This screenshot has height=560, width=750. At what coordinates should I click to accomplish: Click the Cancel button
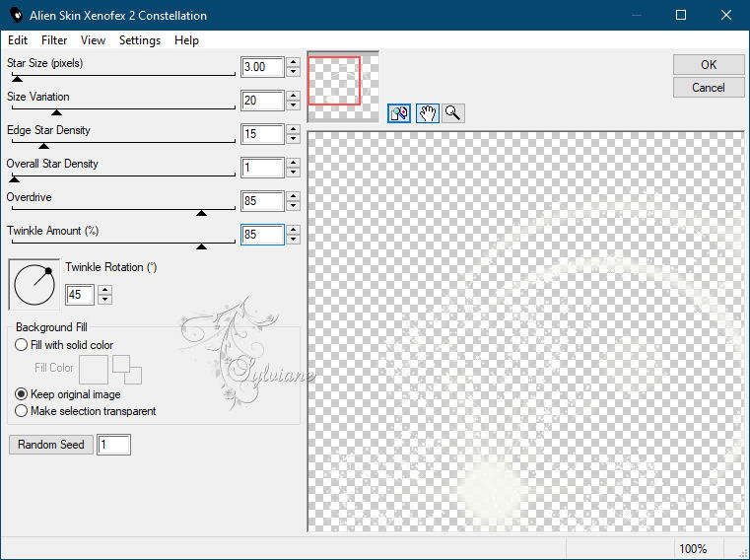coord(709,88)
